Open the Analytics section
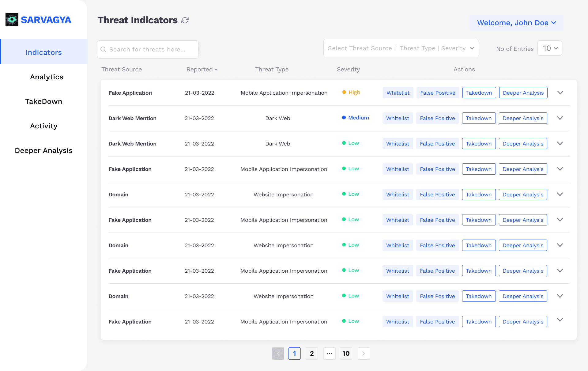Viewport: 588px width, 371px height. pyautogui.click(x=47, y=77)
